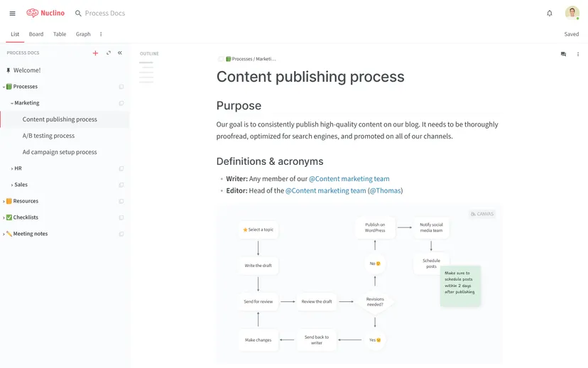Add new item with red plus
The height and width of the screenshot is (368, 588).
pyautogui.click(x=95, y=53)
